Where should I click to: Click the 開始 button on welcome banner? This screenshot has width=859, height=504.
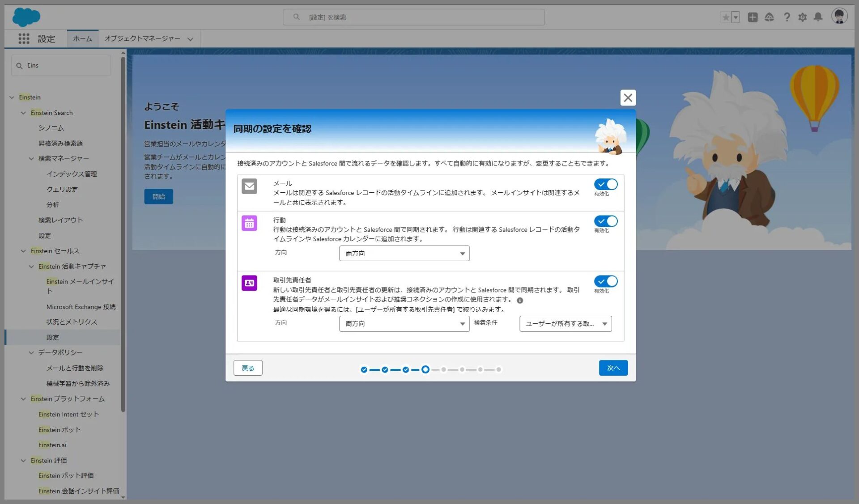[x=158, y=196]
